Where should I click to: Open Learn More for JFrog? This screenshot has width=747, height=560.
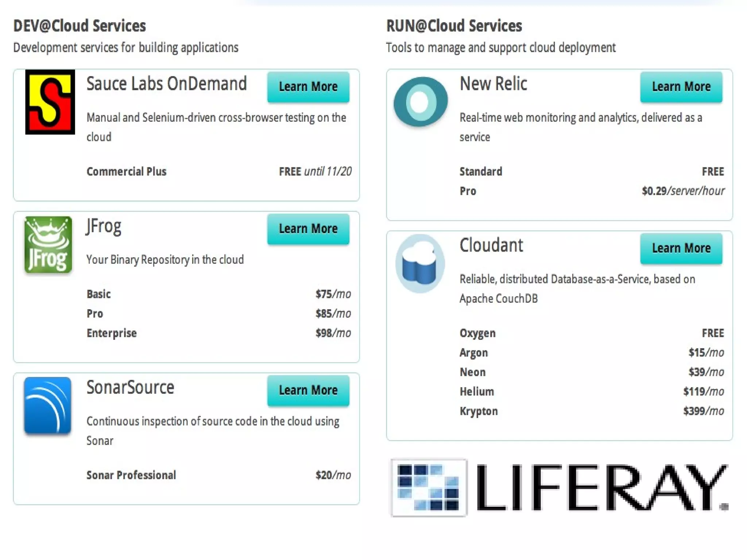308,229
